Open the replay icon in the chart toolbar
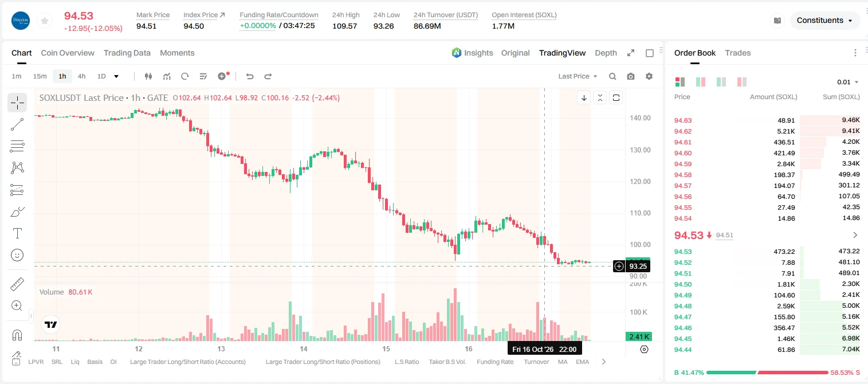 point(184,76)
